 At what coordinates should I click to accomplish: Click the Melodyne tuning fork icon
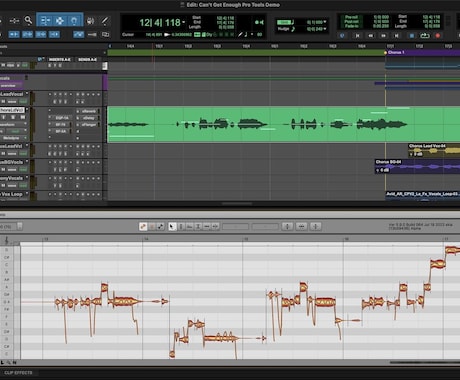[x=6, y=241]
